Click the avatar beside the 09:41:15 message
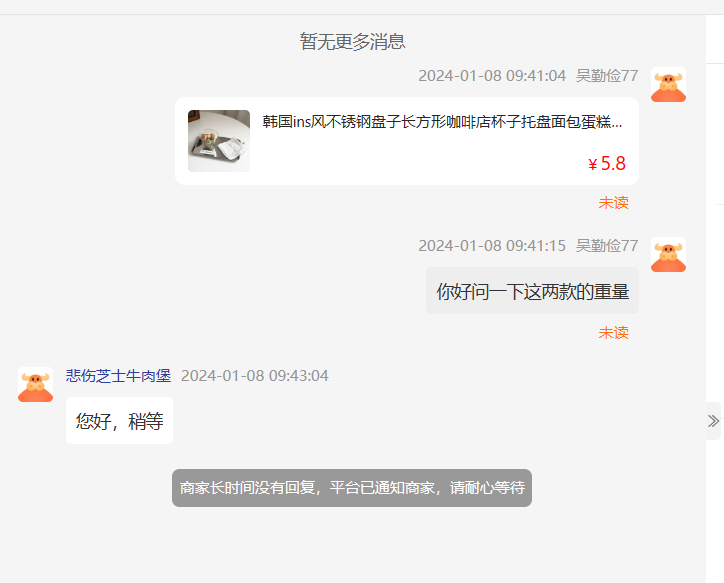724x583 pixels. click(x=668, y=255)
